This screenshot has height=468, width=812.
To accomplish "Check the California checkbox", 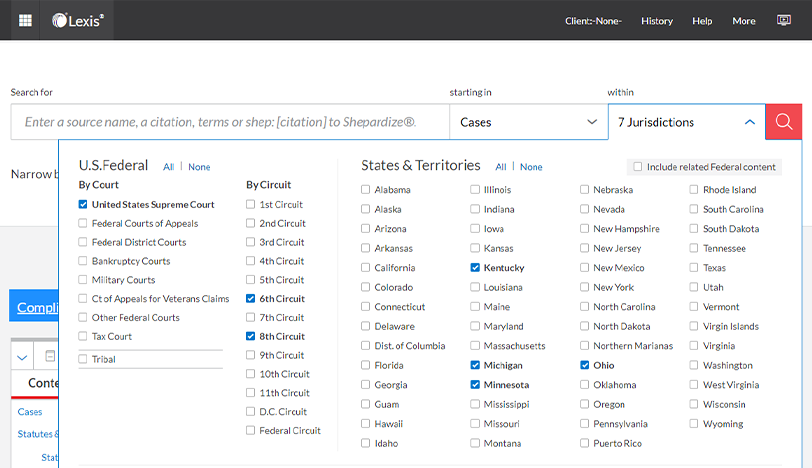I will pyautogui.click(x=366, y=268).
